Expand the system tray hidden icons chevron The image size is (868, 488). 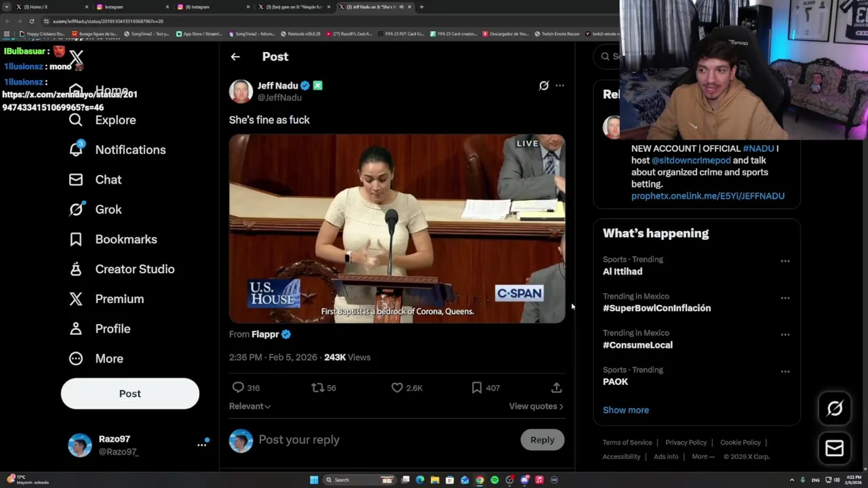click(791, 480)
